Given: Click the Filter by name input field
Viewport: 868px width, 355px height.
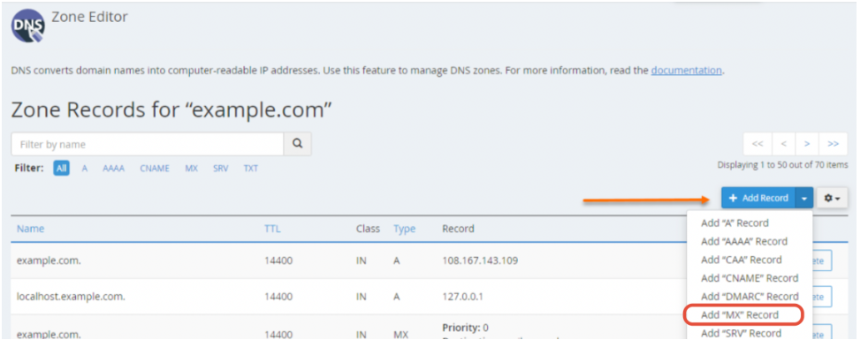Looking at the screenshot, I should tap(147, 144).
